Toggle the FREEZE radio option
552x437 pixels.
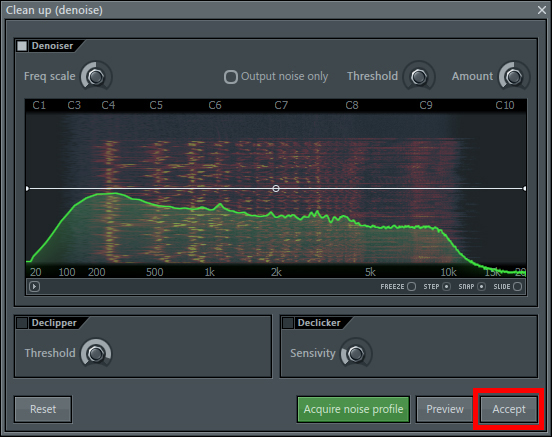(411, 287)
